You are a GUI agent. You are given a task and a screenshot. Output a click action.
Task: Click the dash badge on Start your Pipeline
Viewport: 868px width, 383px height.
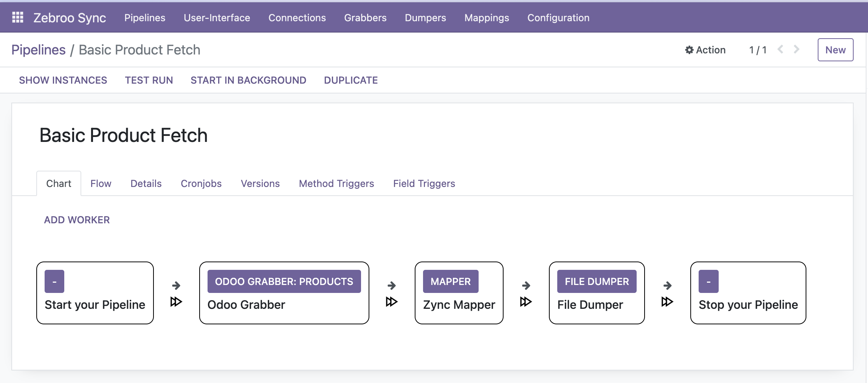54,281
